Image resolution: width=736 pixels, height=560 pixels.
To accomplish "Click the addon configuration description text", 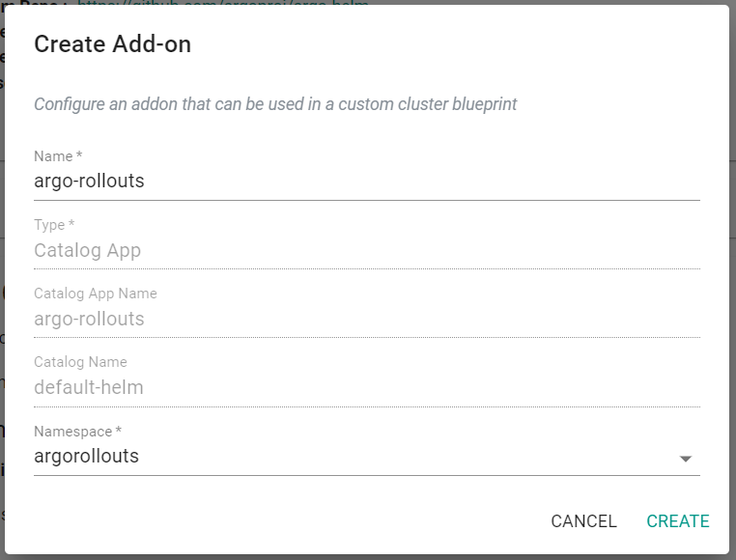I will point(275,104).
